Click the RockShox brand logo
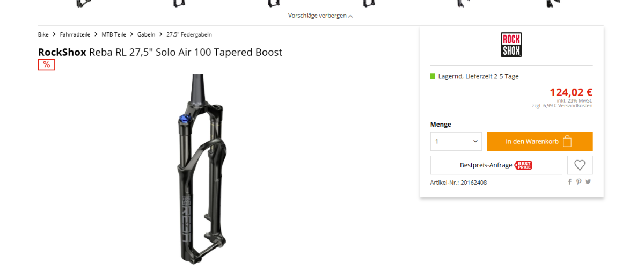 pos(511,45)
